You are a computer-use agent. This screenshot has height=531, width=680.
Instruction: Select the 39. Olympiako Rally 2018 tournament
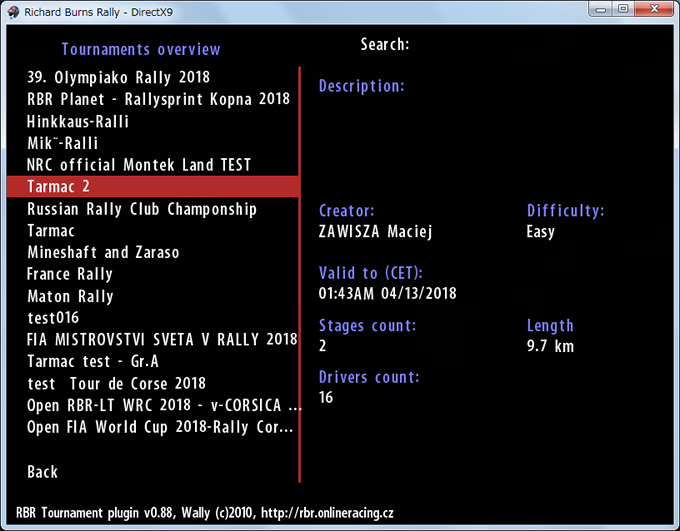118,78
